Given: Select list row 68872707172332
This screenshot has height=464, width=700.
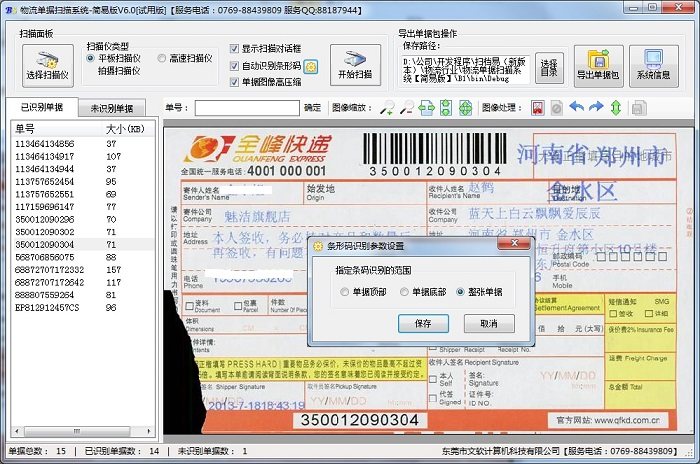Looking at the screenshot, I should click(83, 270).
